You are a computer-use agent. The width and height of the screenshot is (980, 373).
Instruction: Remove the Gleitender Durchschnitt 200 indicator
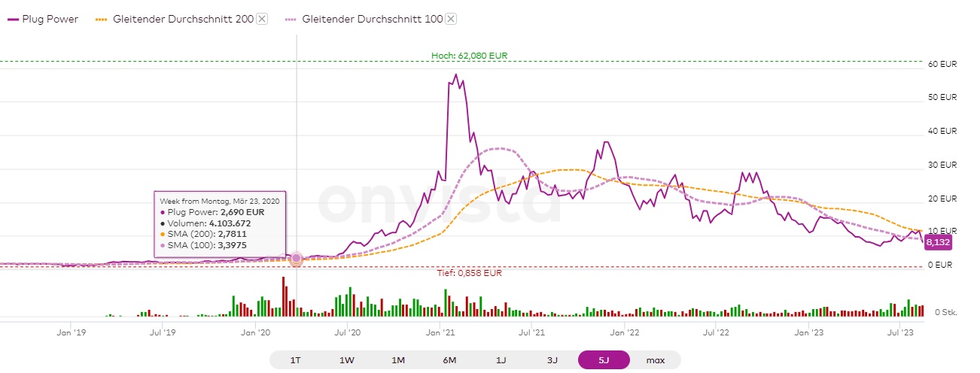point(262,20)
